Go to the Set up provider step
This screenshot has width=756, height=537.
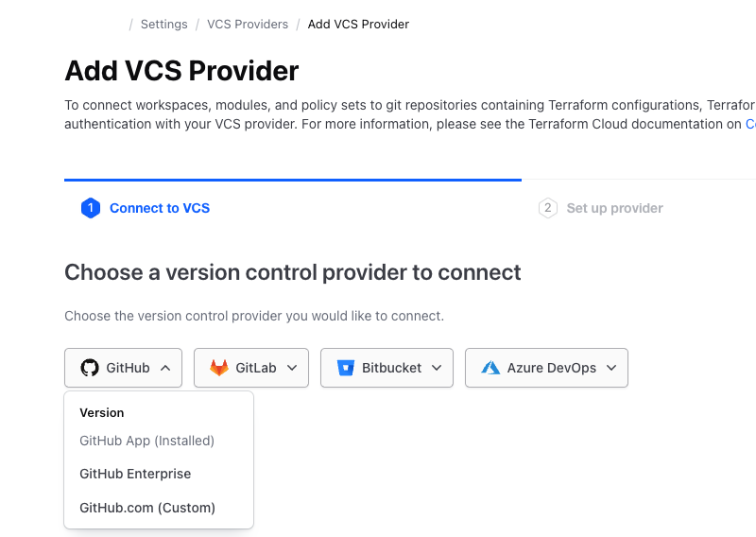tap(614, 208)
